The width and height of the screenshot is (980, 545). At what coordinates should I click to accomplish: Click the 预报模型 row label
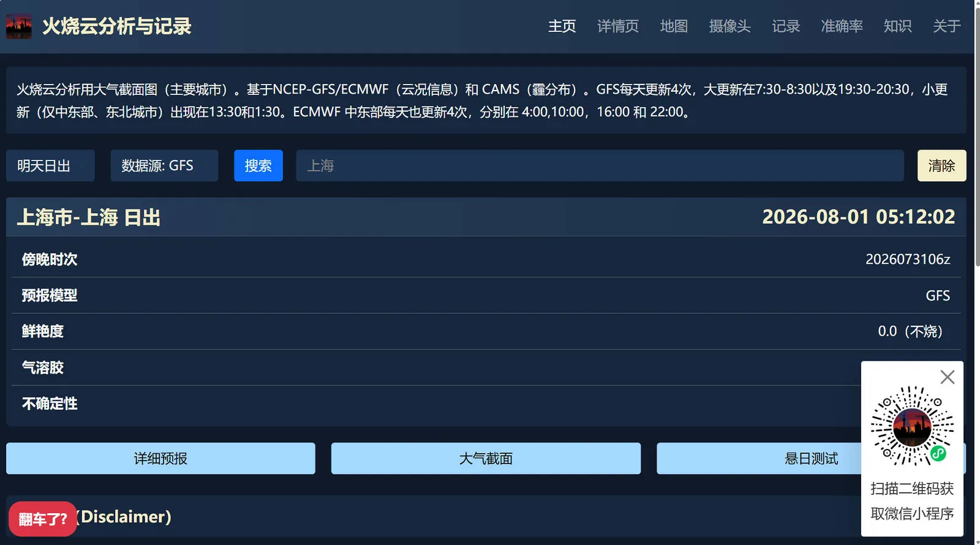point(50,295)
